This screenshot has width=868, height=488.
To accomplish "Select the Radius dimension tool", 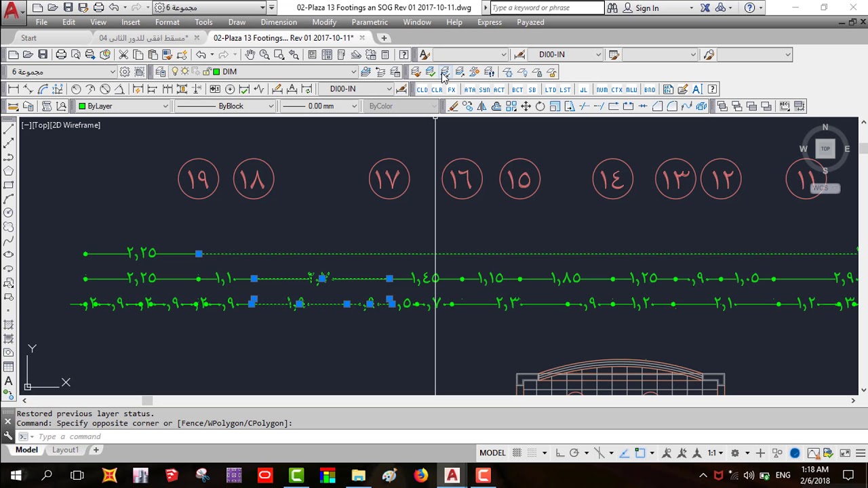I will coord(76,89).
